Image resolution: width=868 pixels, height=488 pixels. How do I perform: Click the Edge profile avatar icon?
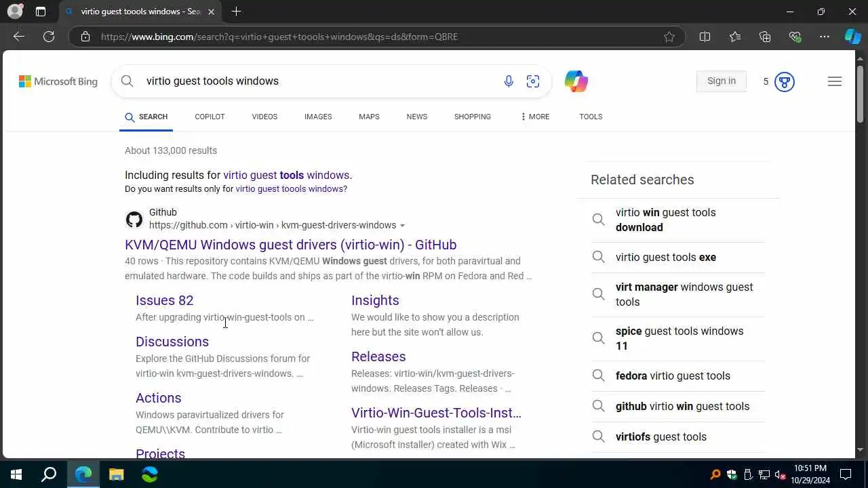15,12
